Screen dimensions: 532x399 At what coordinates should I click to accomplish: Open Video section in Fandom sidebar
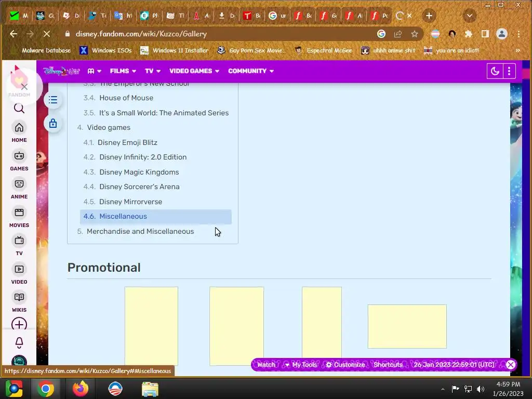coord(19,274)
